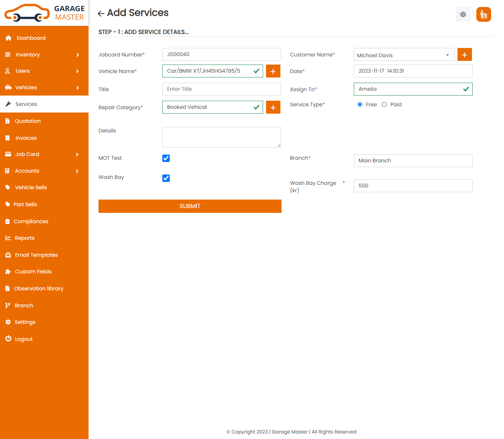504x439 pixels.
Task: Click the Invoices receipt icon
Action: tap(7, 138)
